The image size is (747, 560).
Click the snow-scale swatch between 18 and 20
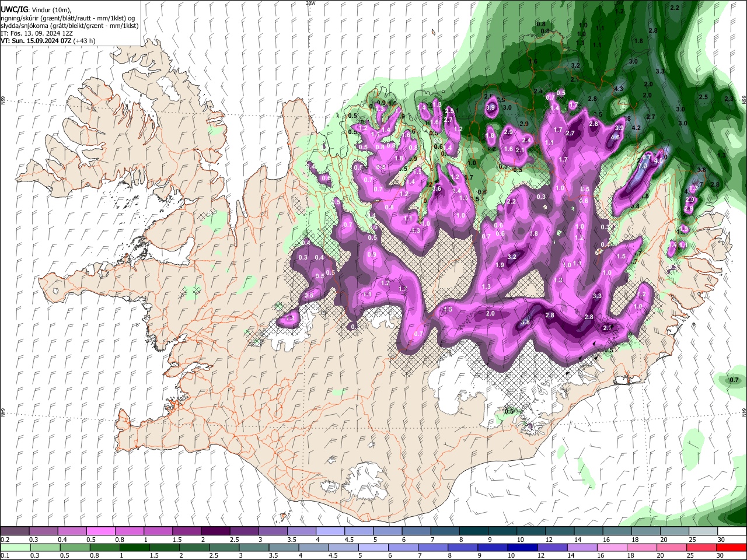tap(645, 531)
